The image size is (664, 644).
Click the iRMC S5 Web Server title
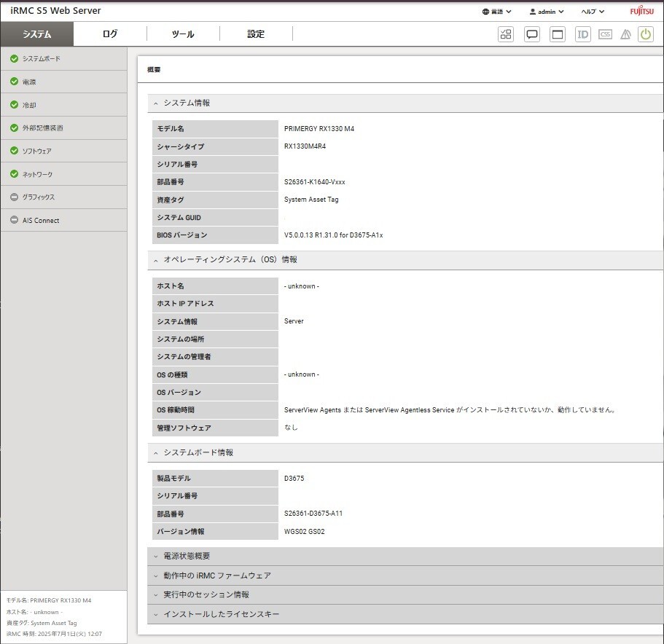tap(55, 11)
